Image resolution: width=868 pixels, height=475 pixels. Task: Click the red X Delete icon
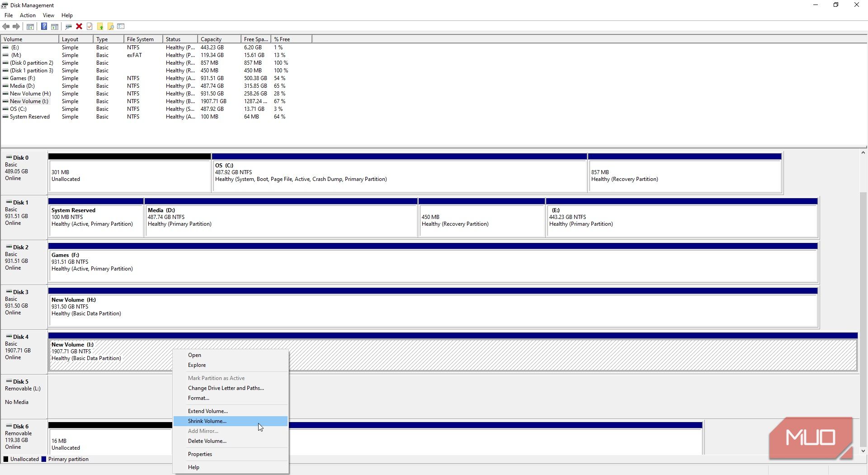[79, 27]
